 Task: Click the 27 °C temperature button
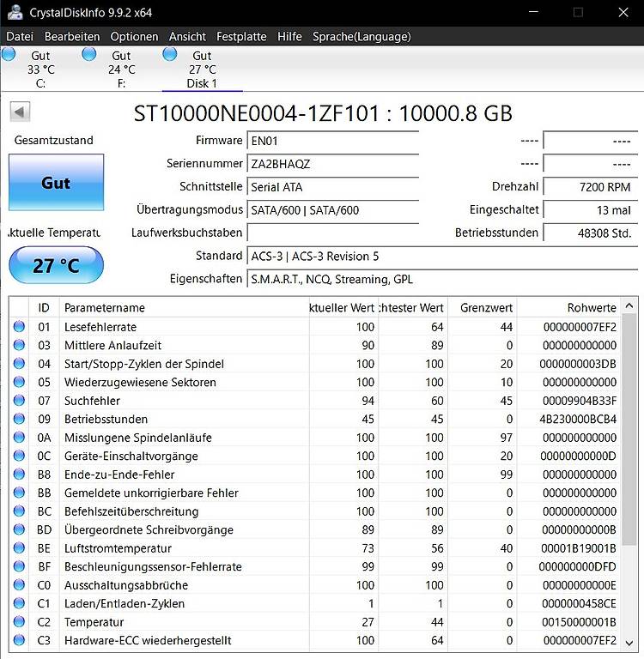click(x=57, y=265)
